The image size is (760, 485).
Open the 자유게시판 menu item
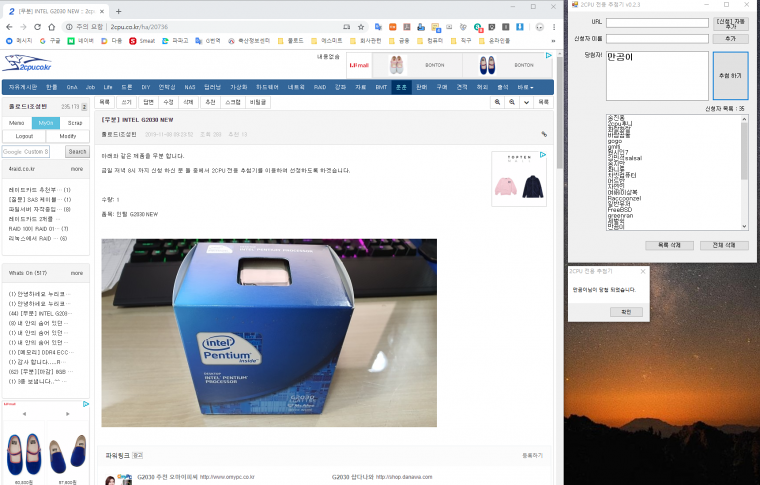(x=22, y=87)
